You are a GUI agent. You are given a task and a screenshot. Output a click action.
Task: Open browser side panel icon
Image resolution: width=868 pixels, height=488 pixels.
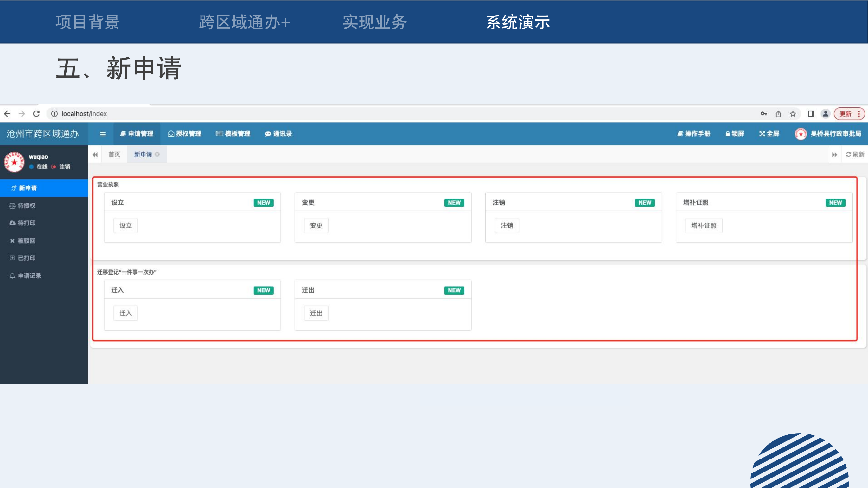[x=811, y=114]
